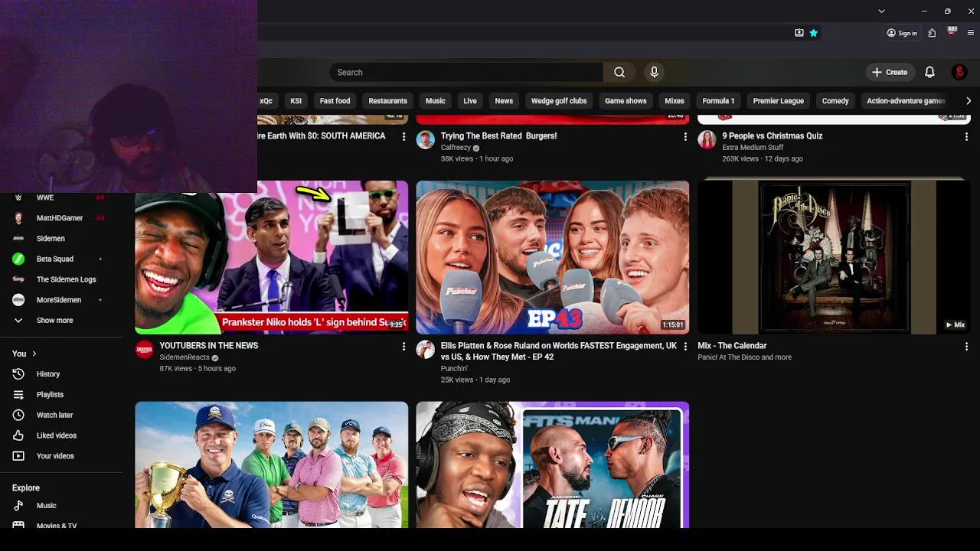
Task: Open Punchin' channel avatar
Action: 425,350
